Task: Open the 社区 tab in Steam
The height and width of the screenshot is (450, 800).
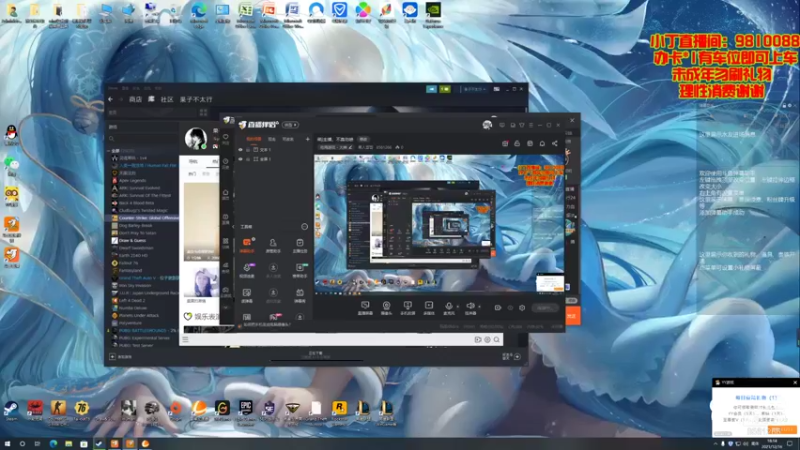Action: [167, 99]
